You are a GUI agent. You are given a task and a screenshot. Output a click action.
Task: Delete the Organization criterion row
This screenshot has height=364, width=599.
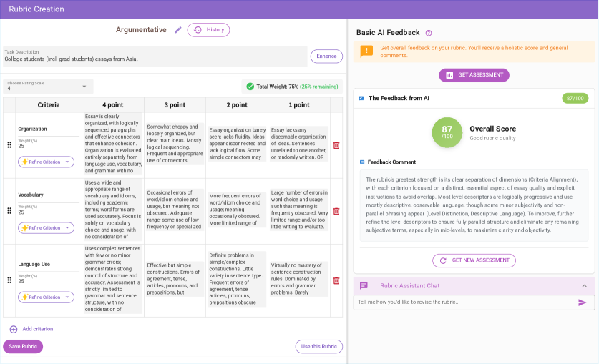coord(336,145)
